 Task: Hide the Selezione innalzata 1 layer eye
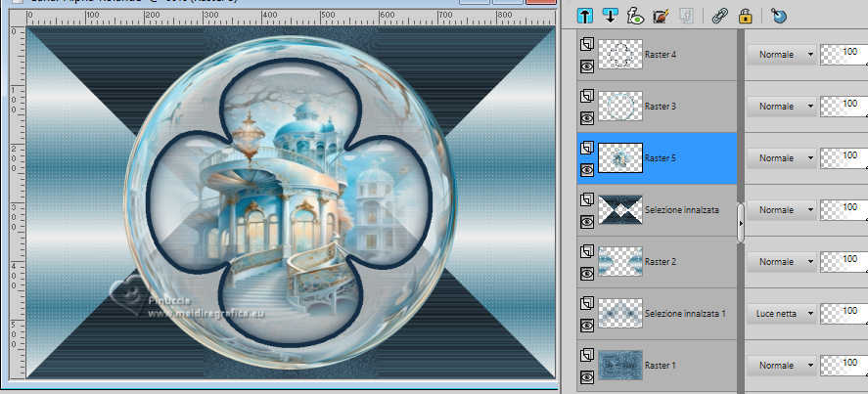pyautogui.click(x=587, y=326)
